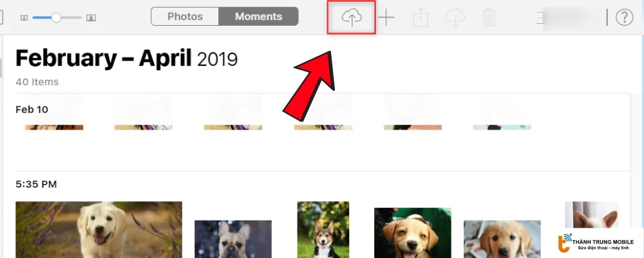644x258 pixels.
Task: Open the golden puppy on blanket photo
Action: coord(502,239)
